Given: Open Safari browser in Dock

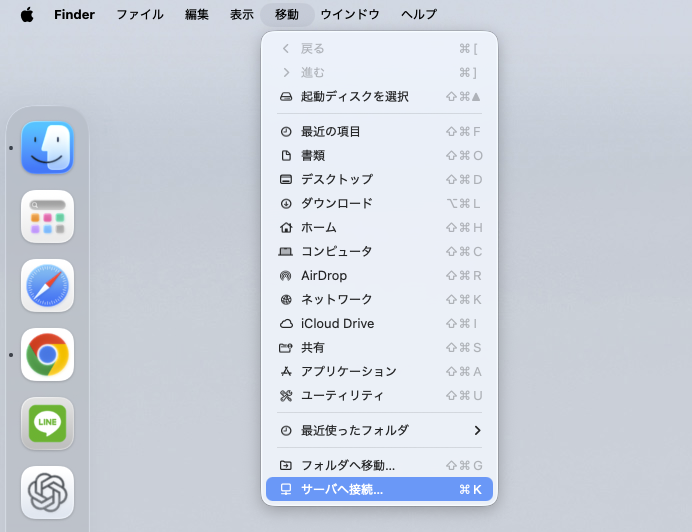Looking at the screenshot, I should 47,285.
